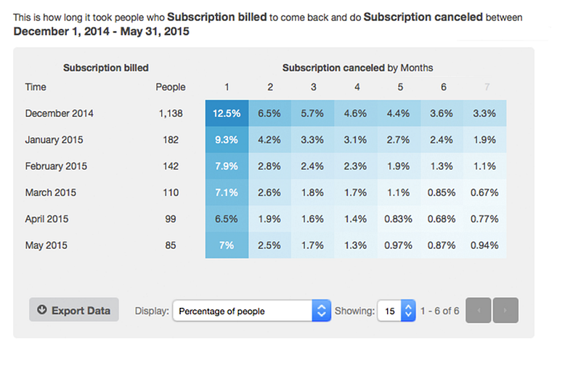The height and width of the screenshot is (392, 581).
Task: Click the Export Data button
Action: (74, 311)
